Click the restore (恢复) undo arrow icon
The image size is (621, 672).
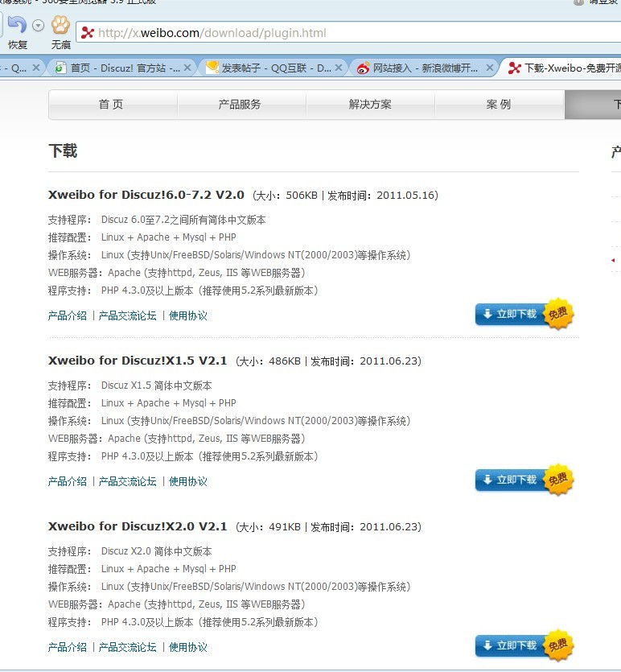tap(17, 25)
